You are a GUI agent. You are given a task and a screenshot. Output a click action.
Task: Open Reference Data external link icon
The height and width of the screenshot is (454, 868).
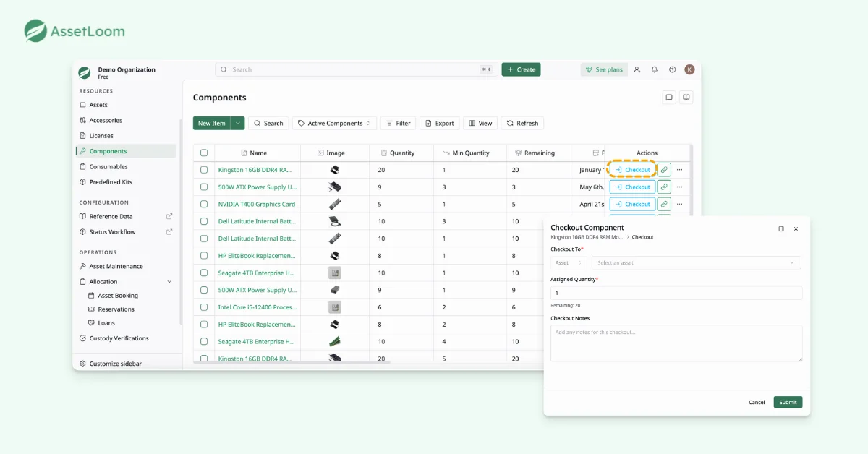tap(169, 216)
